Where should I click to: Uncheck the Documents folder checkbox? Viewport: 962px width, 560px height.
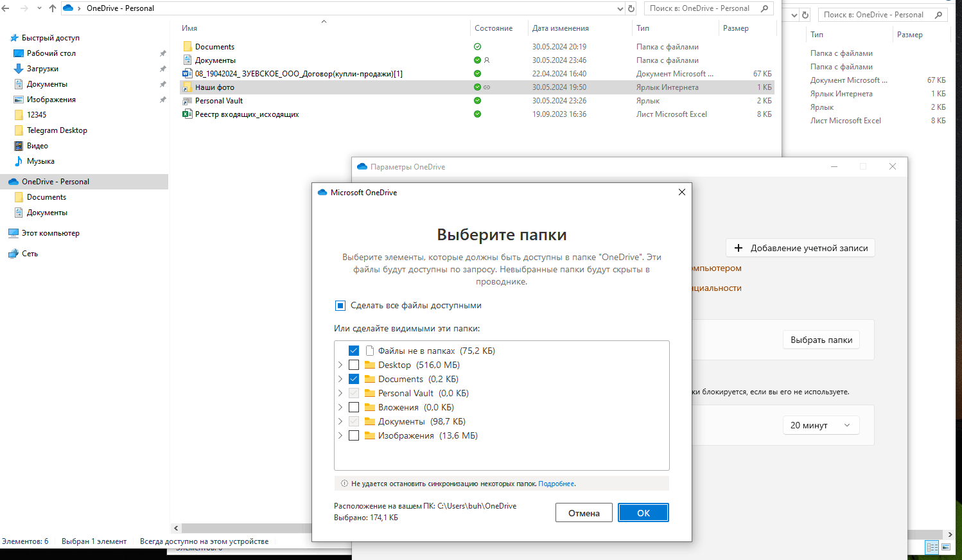(x=354, y=379)
